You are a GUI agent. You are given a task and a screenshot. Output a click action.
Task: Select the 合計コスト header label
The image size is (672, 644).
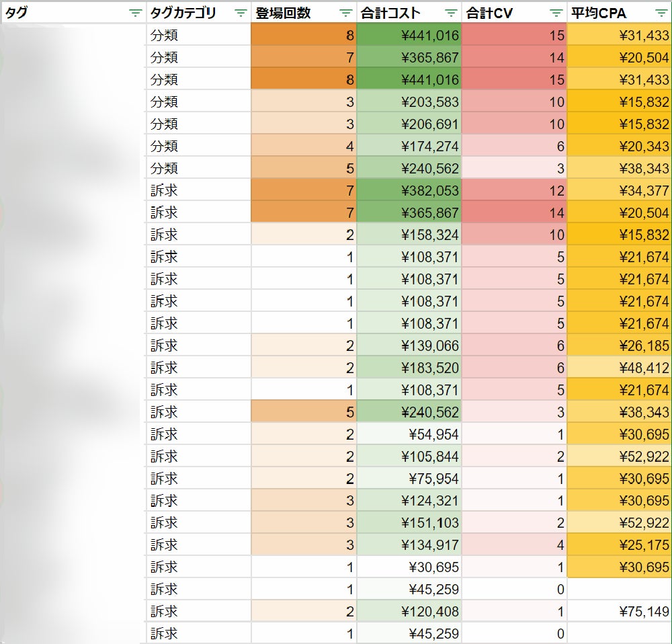coord(390,13)
